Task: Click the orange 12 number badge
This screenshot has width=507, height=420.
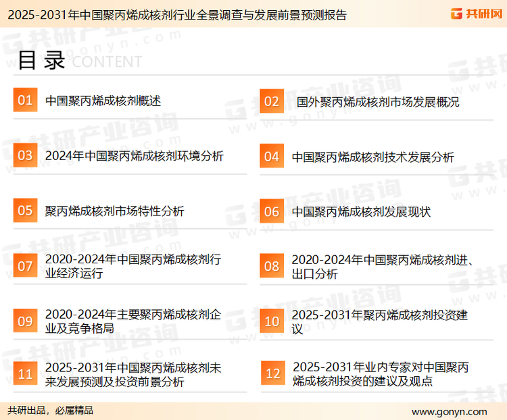Action: point(273,373)
